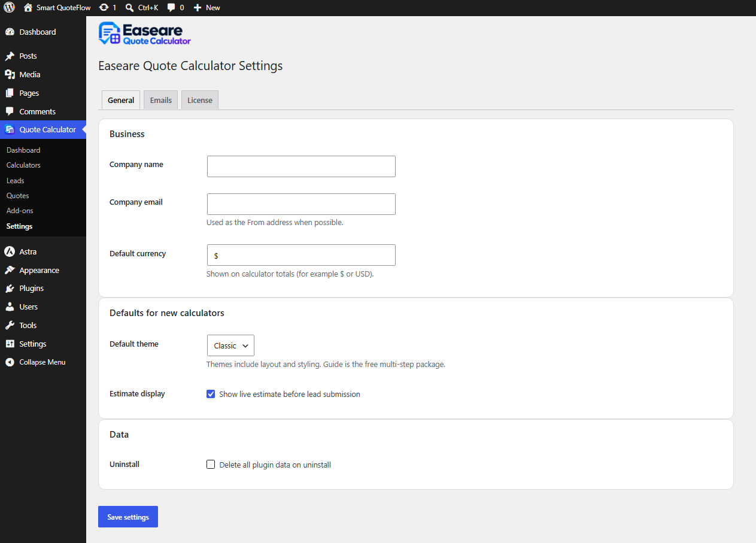Open the Plugins menu label
756x543 pixels.
pos(31,289)
